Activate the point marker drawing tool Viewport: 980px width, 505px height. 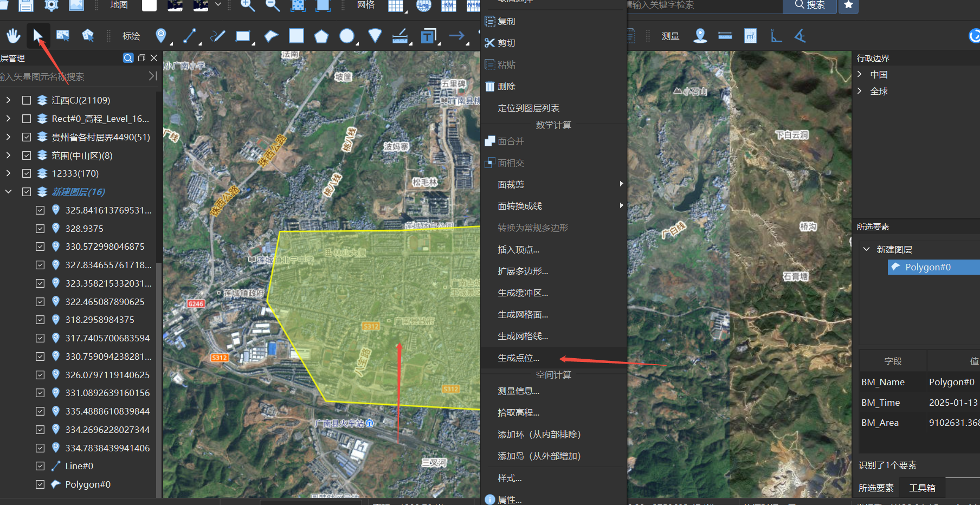(160, 36)
